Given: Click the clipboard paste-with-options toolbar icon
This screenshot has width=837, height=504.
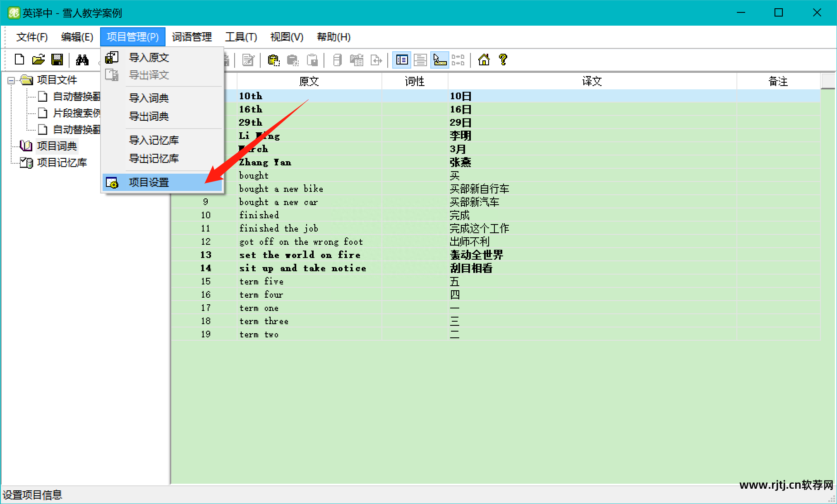Looking at the screenshot, I should [x=273, y=60].
